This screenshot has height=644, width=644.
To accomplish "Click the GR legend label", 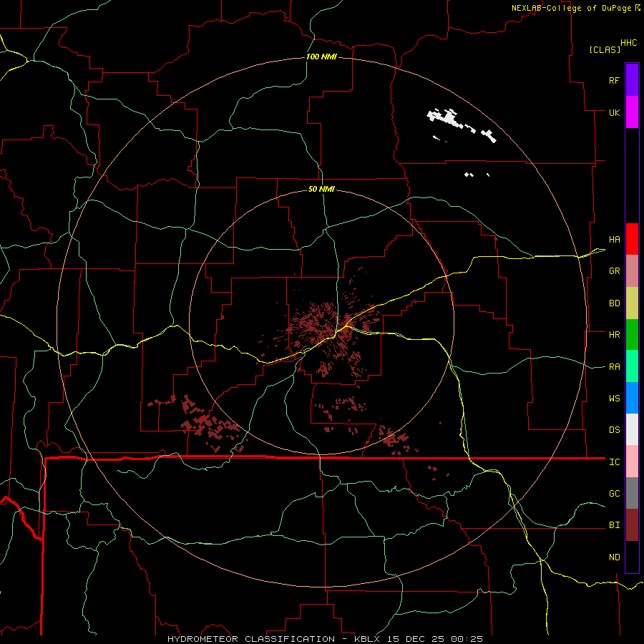I will [x=614, y=271].
